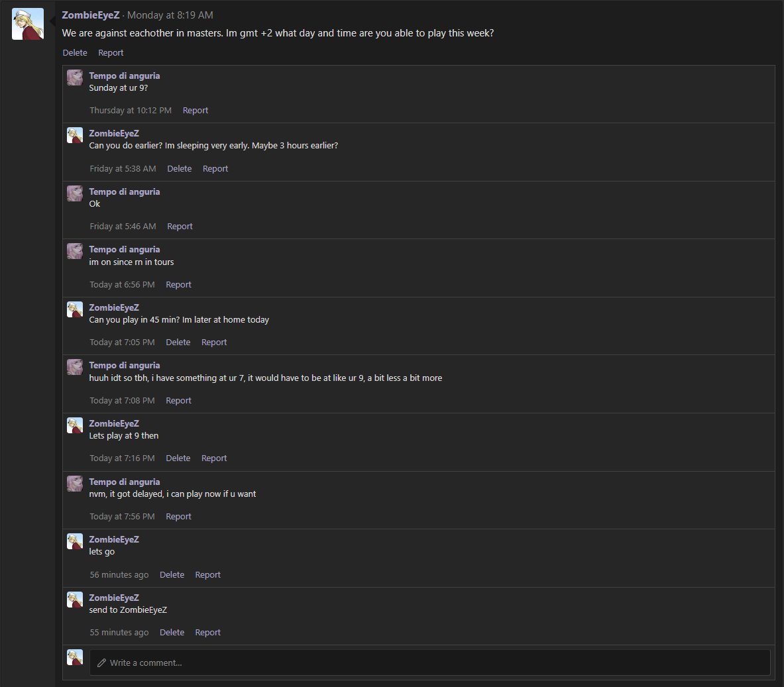The image size is (784, 687).
Task: Delete the "send to ZombieEyeZ" comment
Action: 172,632
